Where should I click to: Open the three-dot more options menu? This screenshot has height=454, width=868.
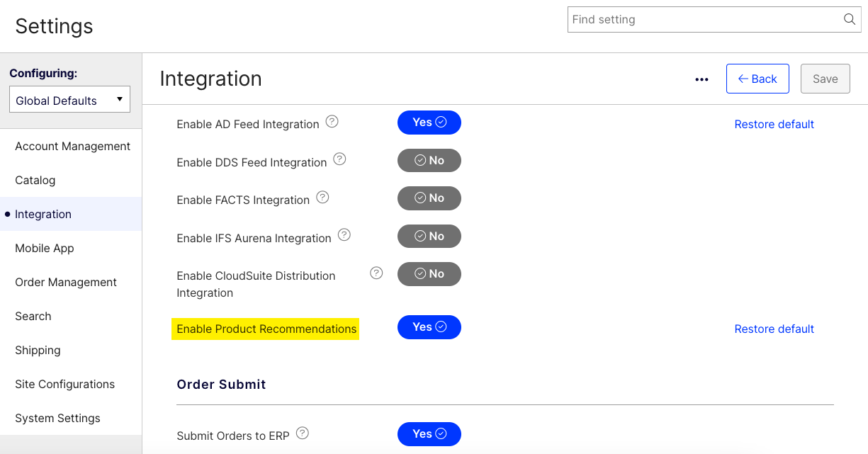(x=701, y=79)
